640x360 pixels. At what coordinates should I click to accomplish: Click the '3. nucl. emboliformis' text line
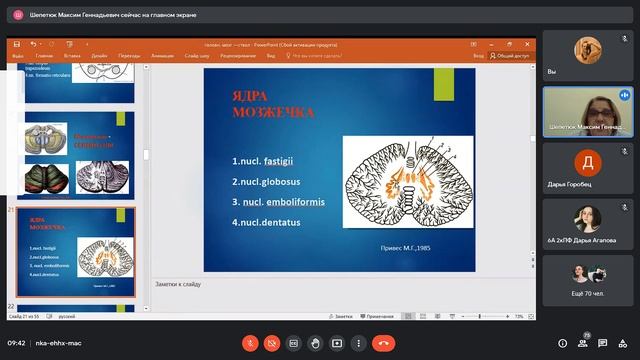click(278, 202)
